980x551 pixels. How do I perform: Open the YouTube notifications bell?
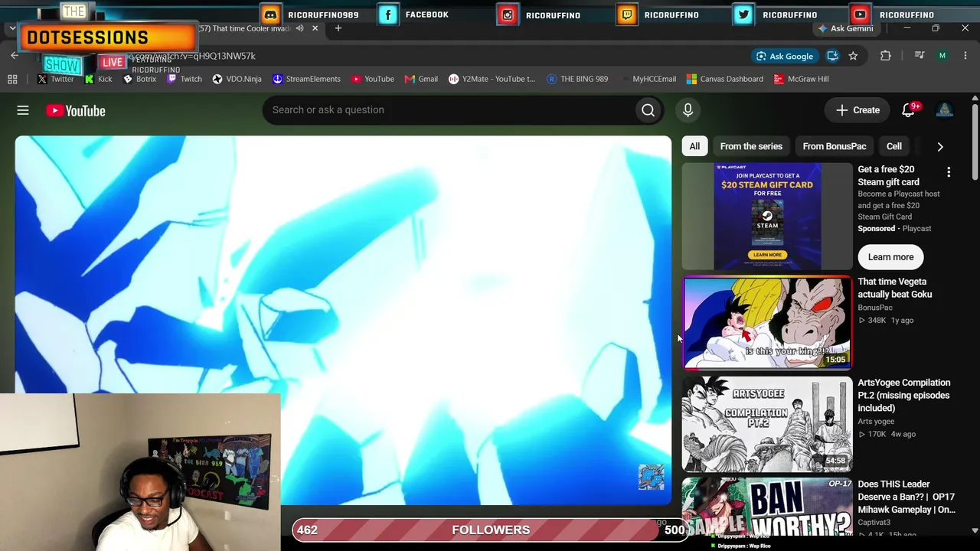click(909, 110)
